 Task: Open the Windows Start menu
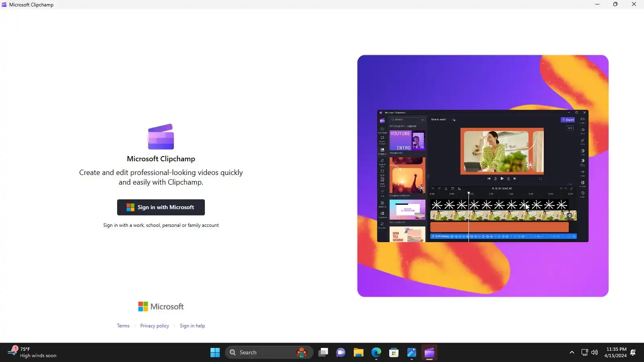[215, 352]
